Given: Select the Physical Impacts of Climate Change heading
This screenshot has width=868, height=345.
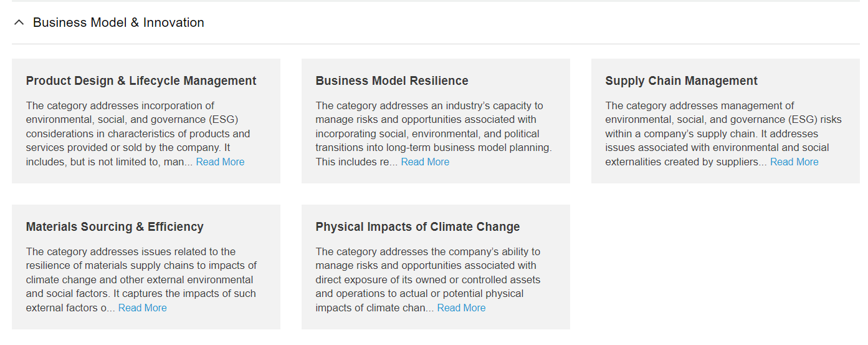Looking at the screenshot, I should 417,227.
